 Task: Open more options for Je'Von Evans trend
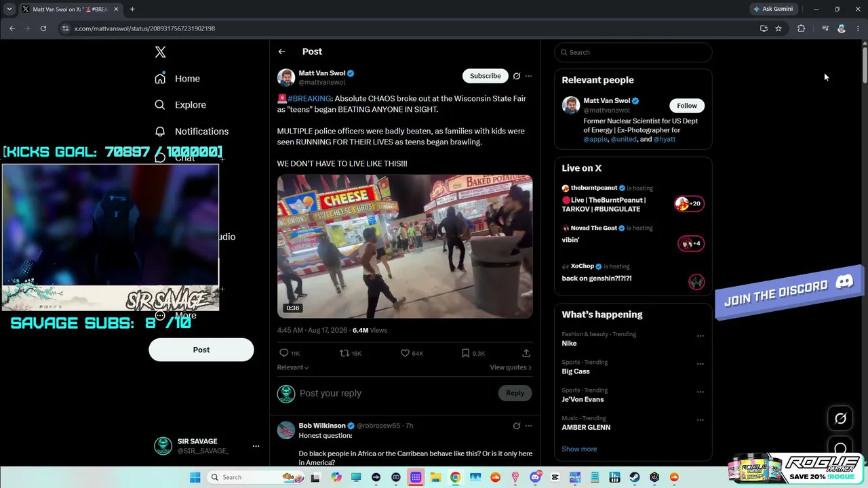[701, 392]
